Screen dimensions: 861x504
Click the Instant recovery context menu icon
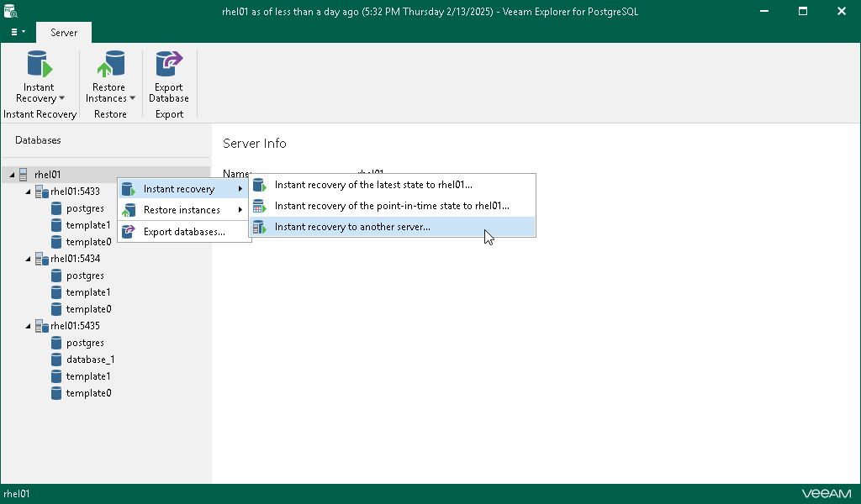(x=129, y=189)
